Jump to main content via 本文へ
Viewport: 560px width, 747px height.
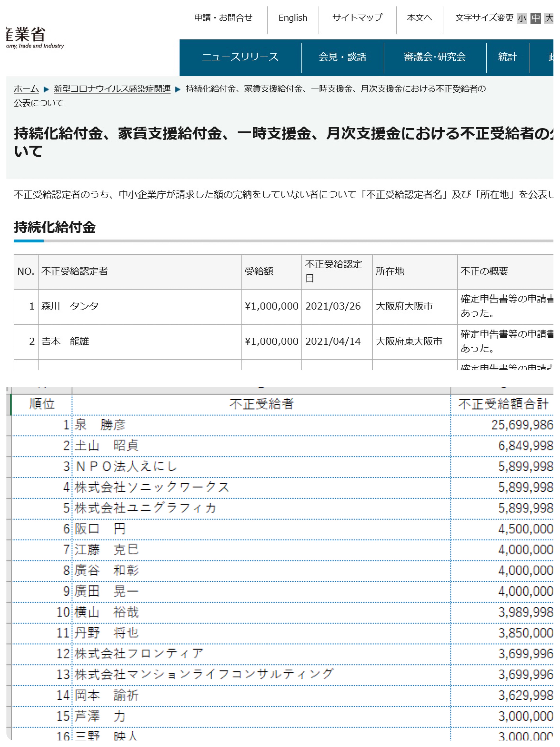coord(420,18)
